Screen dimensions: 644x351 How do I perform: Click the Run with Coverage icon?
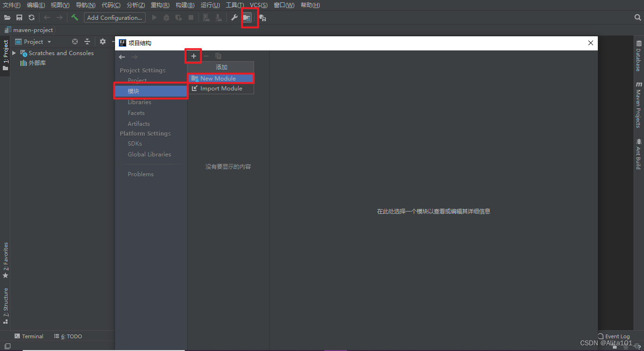179,17
